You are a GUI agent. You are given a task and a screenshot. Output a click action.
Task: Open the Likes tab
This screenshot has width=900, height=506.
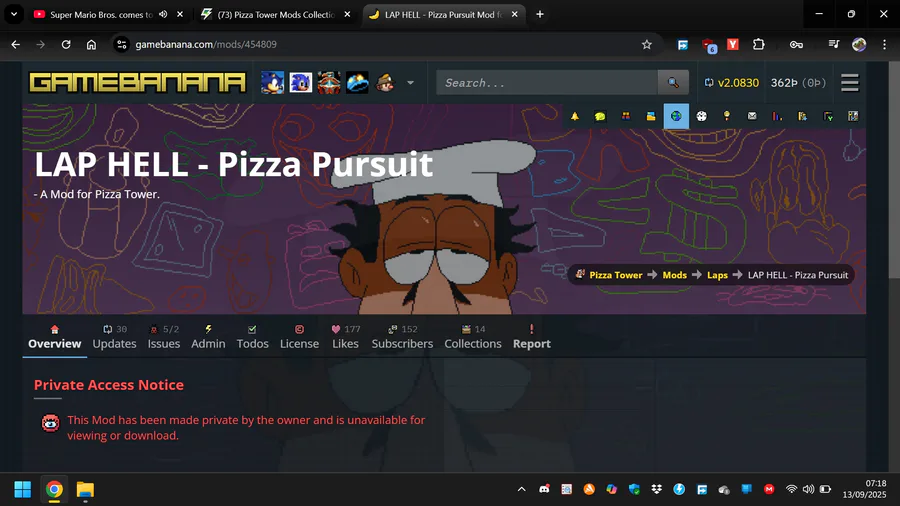346,337
